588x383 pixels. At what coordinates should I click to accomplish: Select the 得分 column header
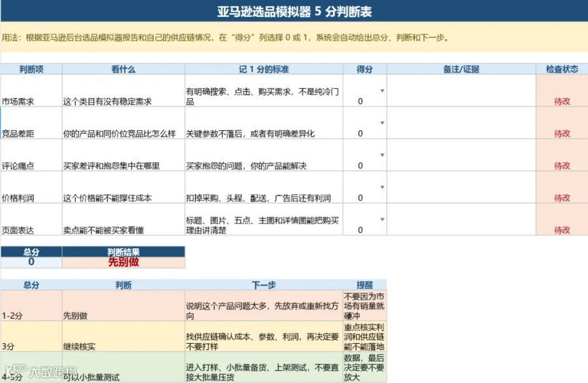click(365, 69)
